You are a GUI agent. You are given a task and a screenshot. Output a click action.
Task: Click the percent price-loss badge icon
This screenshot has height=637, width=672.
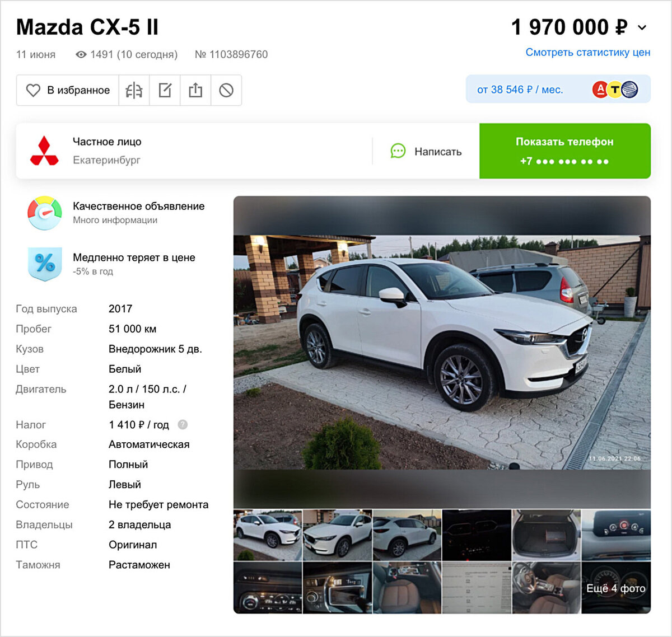point(45,264)
